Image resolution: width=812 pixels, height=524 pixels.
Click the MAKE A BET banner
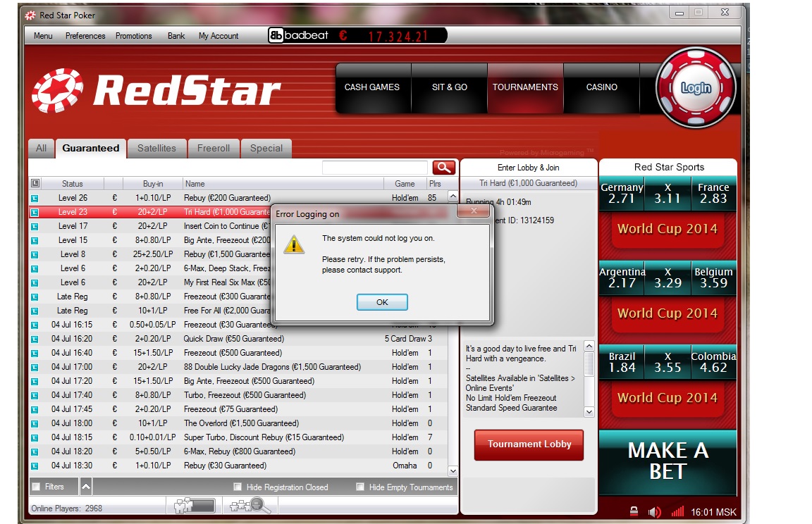tap(668, 461)
